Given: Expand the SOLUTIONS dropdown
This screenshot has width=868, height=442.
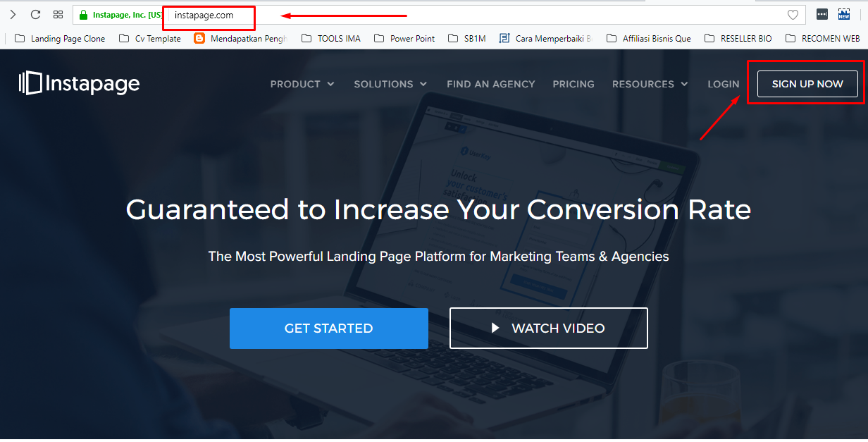Looking at the screenshot, I should pyautogui.click(x=390, y=84).
